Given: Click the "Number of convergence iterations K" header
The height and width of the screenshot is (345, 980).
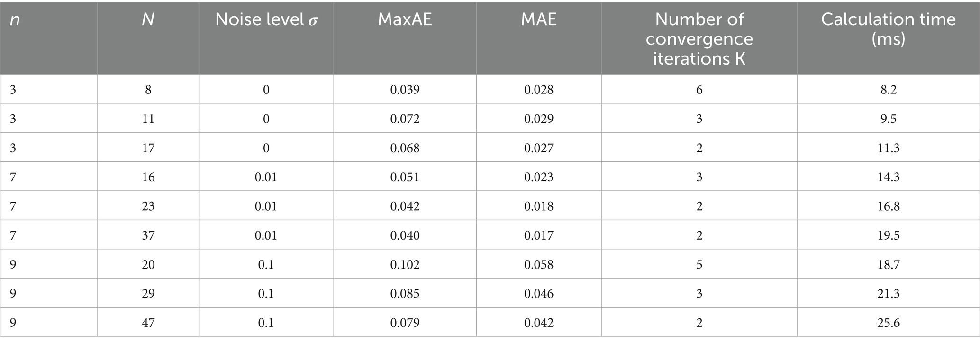Looking at the screenshot, I should [699, 39].
